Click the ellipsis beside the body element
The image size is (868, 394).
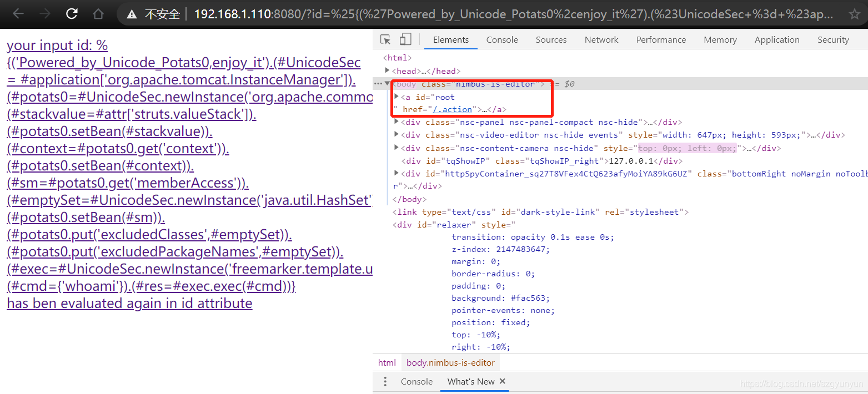(x=378, y=84)
